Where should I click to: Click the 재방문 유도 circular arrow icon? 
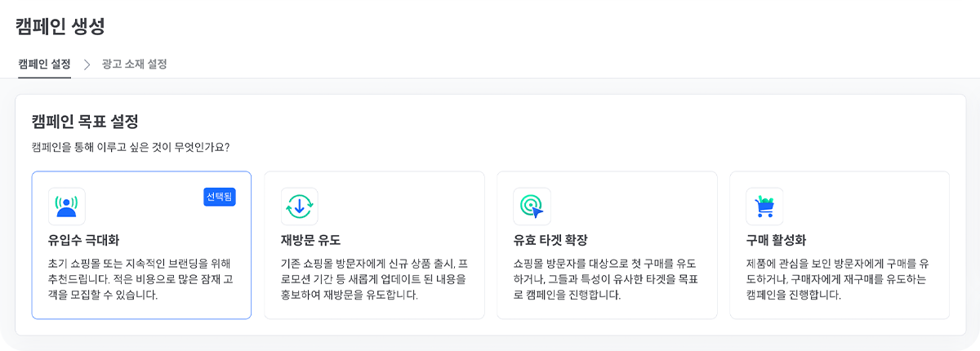pos(299,207)
